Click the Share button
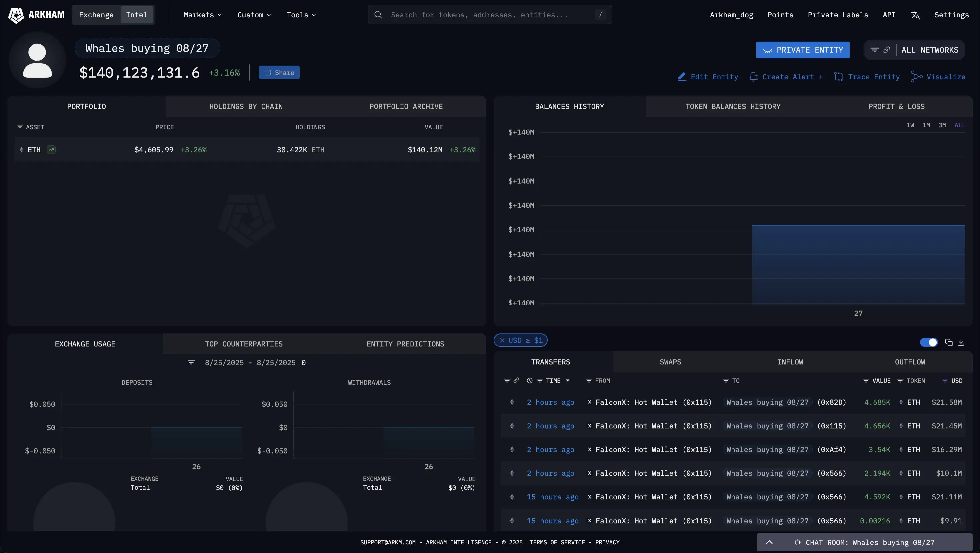This screenshot has width=980, height=553. click(x=279, y=72)
